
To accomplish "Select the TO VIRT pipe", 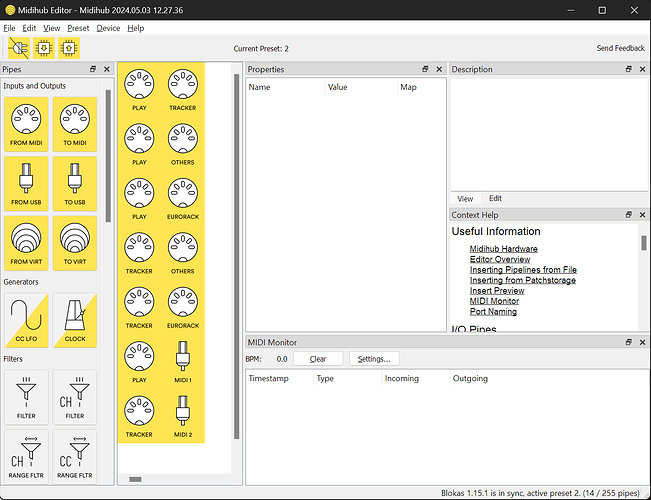I will [x=75, y=243].
